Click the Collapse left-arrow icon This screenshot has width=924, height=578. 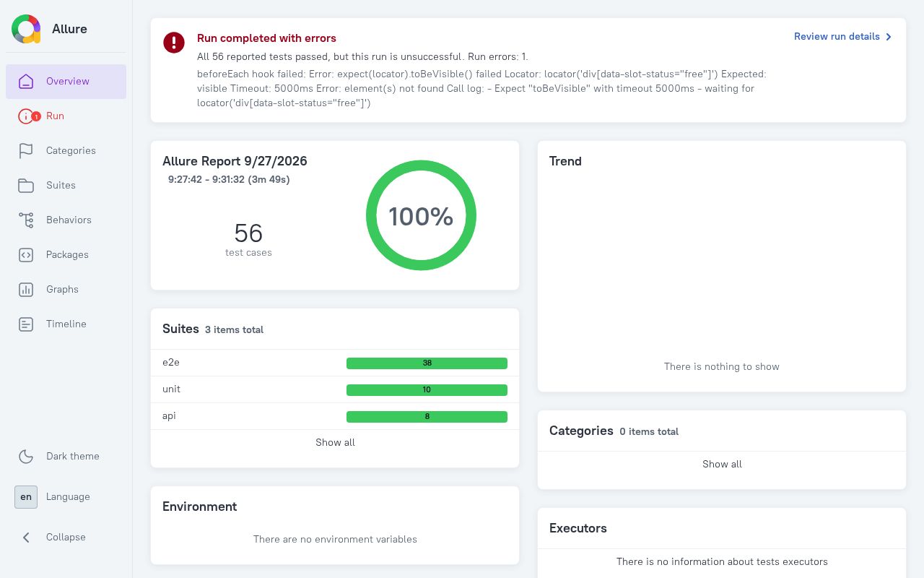[x=26, y=538]
